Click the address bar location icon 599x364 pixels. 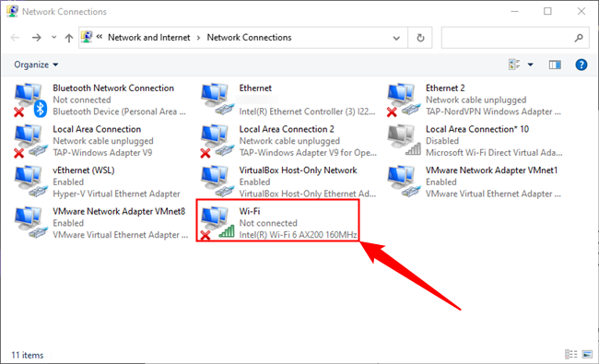point(87,37)
